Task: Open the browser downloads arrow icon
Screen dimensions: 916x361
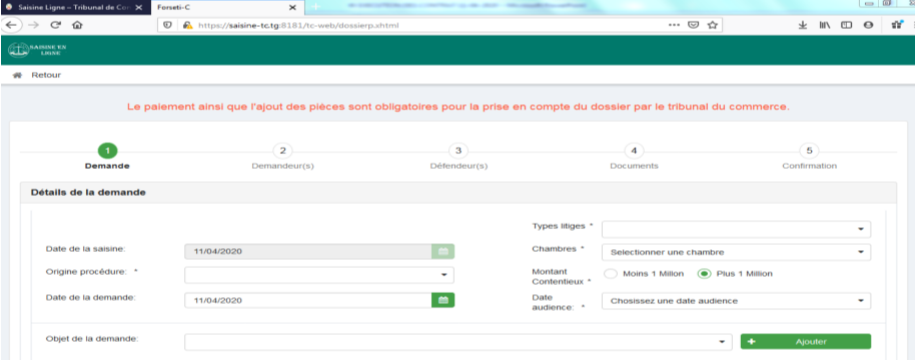Action: 803,25
